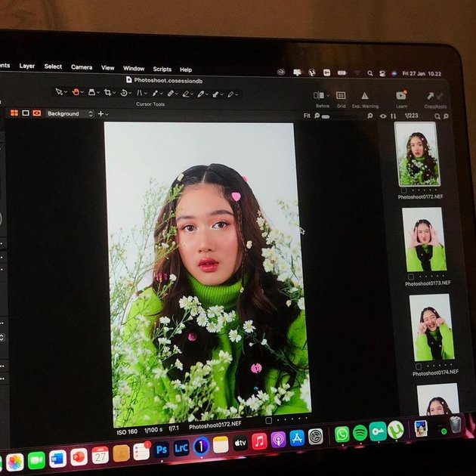This screenshot has width=476, height=476.
Task: Expand the Crop tool chevron
Action: (114, 93)
